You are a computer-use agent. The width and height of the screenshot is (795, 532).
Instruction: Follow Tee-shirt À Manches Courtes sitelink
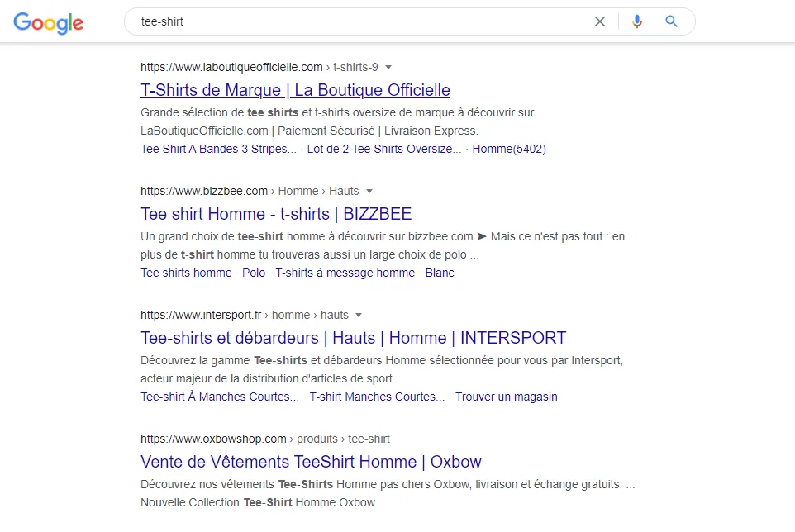pyautogui.click(x=220, y=397)
